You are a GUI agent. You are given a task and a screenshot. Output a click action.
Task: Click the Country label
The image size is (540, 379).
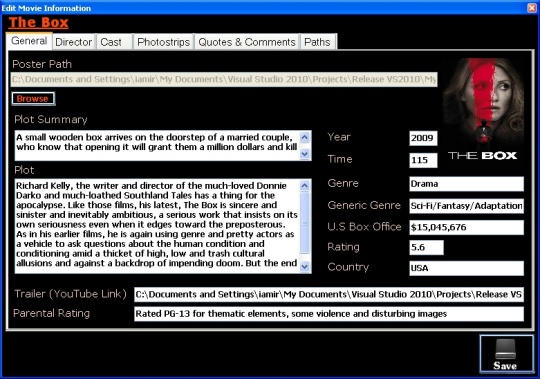coord(348,267)
